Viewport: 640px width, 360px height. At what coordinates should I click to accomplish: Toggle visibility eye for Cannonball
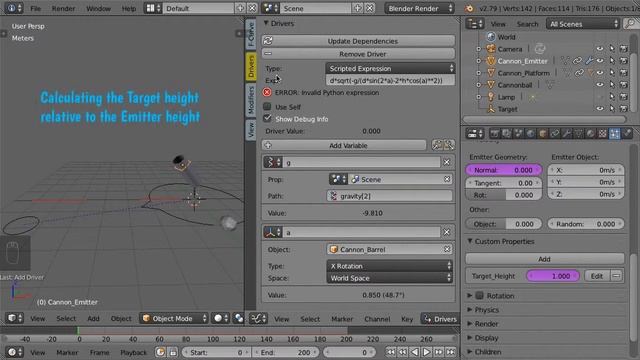coord(600,85)
